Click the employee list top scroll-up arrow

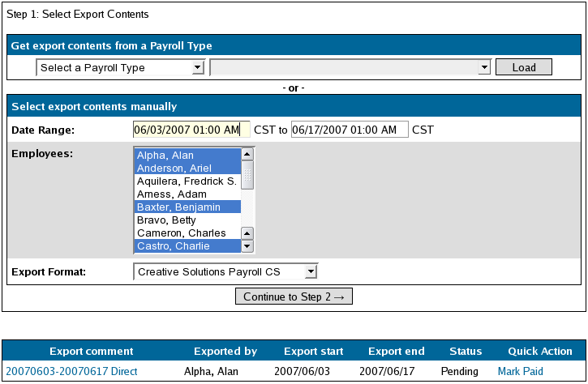247,155
